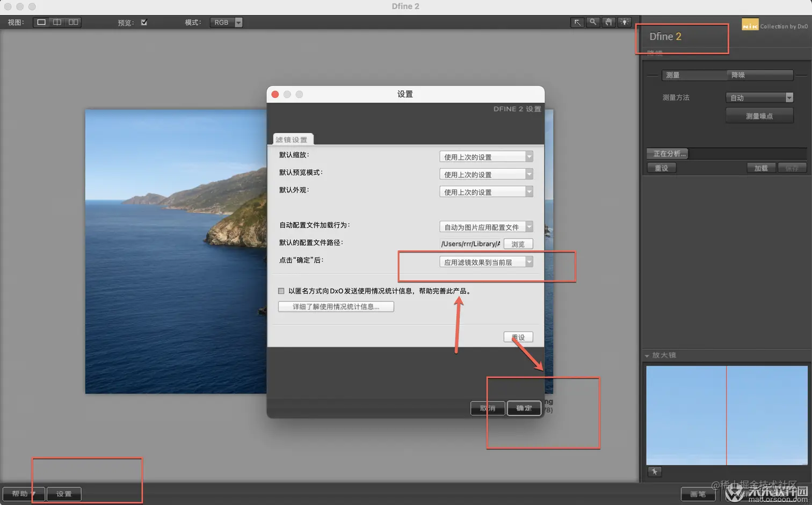Collapse the 放大镜 panel
812x505 pixels.
pyautogui.click(x=647, y=356)
